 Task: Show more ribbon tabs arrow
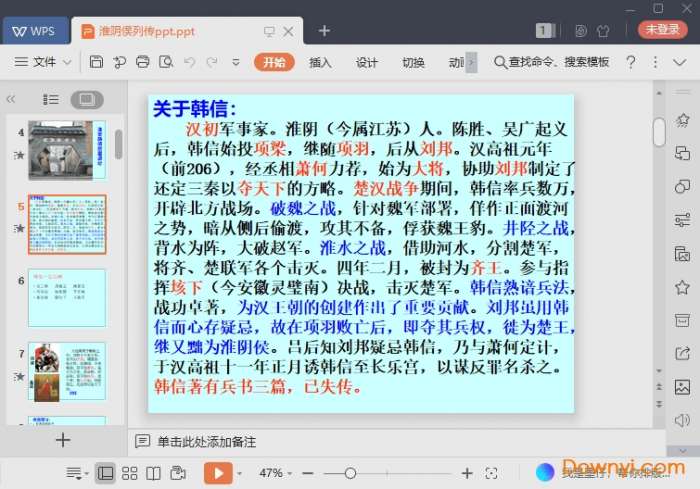click(x=472, y=63)
